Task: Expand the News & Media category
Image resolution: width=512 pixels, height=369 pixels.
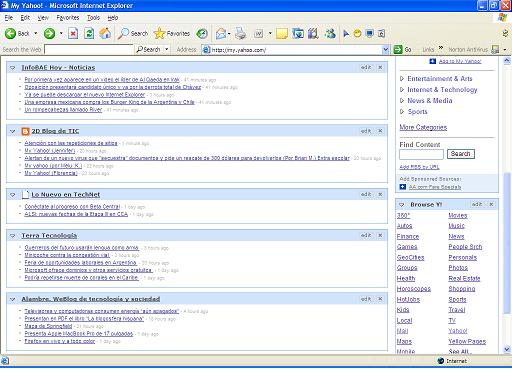Action: 402,101
